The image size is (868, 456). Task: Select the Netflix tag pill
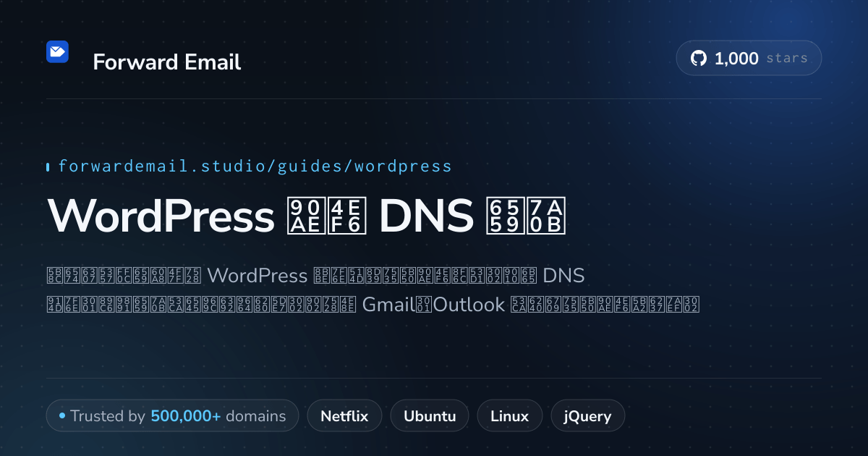[344, 416]
